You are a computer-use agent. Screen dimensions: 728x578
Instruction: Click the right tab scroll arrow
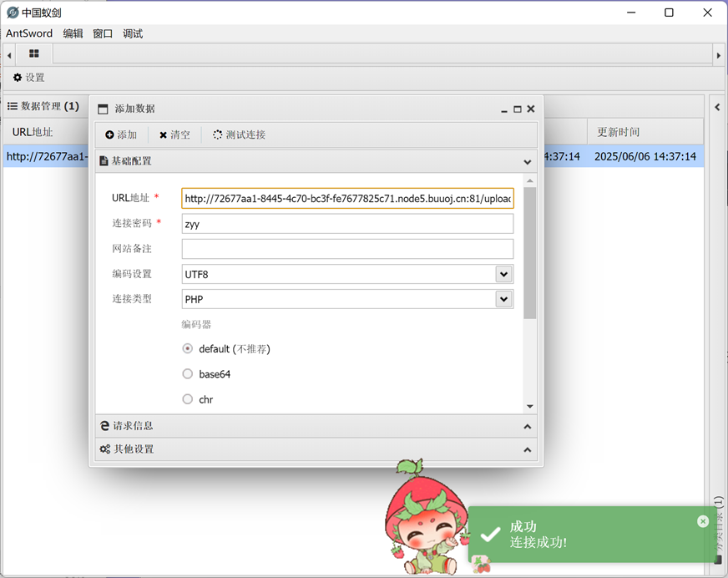coord(718,55)
